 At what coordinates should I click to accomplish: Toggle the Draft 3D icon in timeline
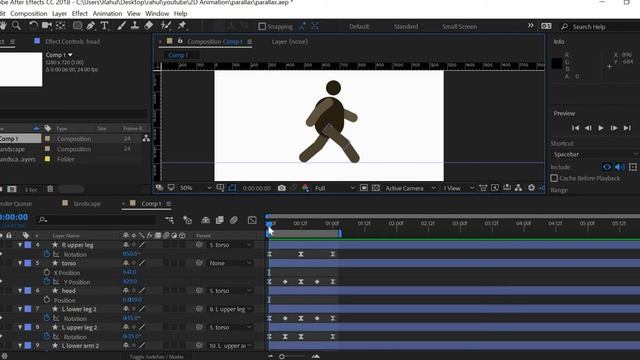187,220
